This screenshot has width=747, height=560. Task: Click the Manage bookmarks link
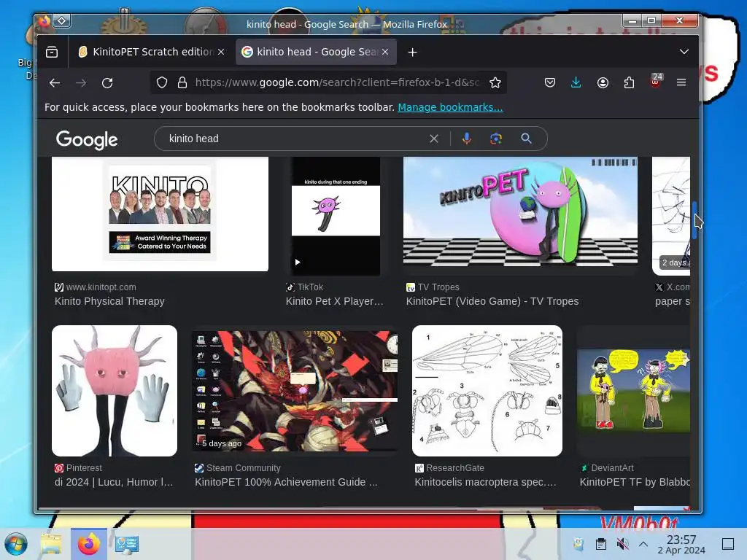pyautogui.click(x=450, y=107)
